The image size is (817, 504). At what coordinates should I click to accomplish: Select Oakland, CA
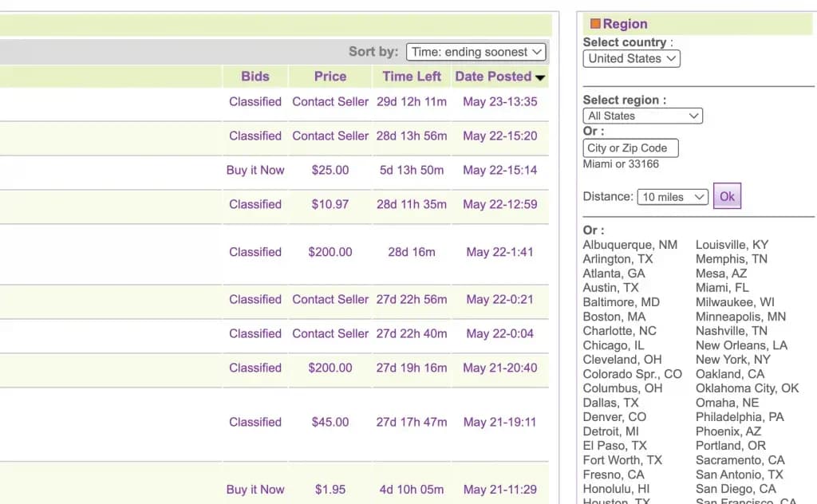click(729, 374)
